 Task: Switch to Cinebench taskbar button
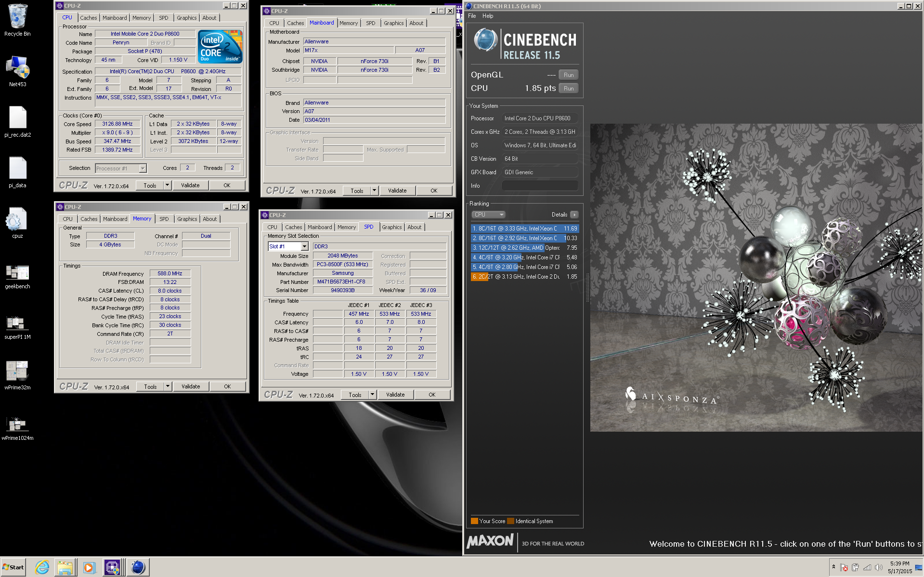[138, 567]
